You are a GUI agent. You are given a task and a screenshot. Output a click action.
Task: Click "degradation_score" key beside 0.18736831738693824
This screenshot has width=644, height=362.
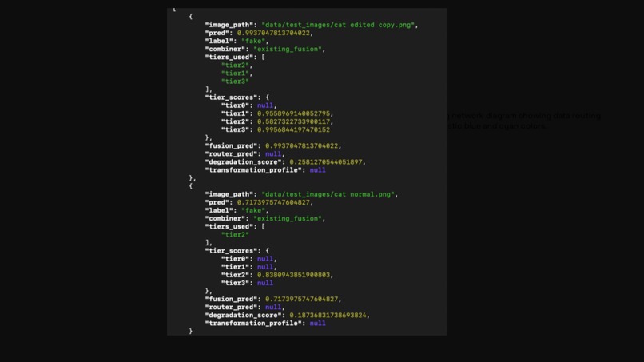pyautogui.click(x=244, y=315)
